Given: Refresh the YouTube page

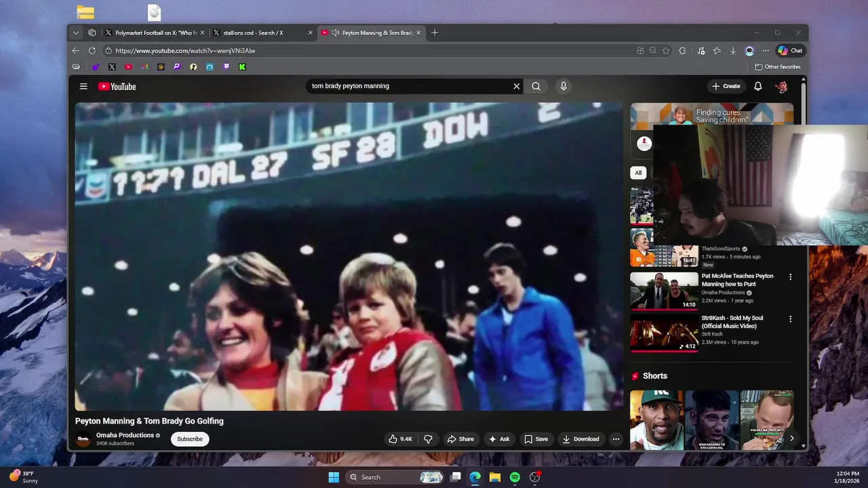Looking at the screenshot, I should (92, 51).
